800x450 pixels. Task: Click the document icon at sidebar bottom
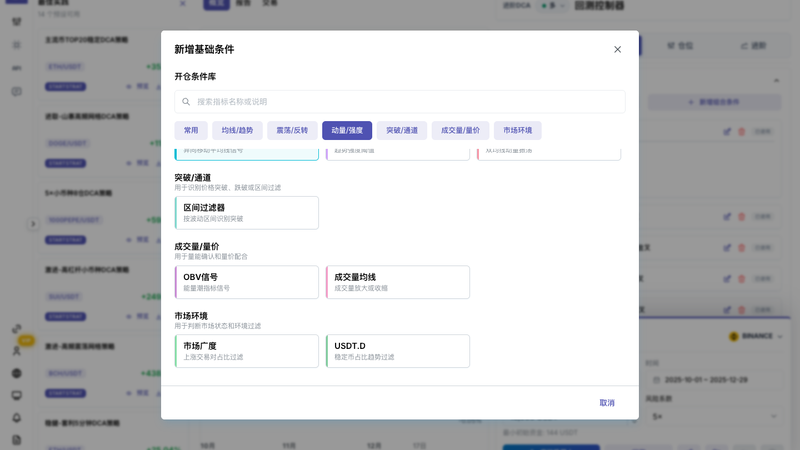(16, 440)
